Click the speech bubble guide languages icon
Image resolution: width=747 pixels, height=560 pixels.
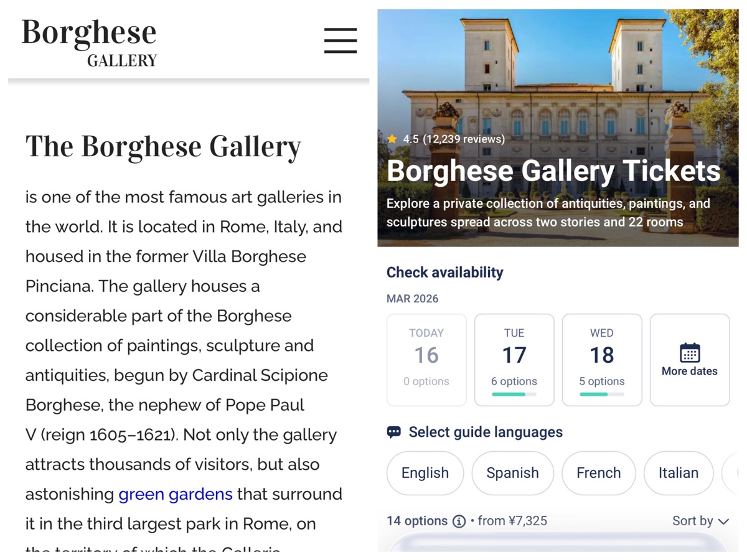point(394,432)
